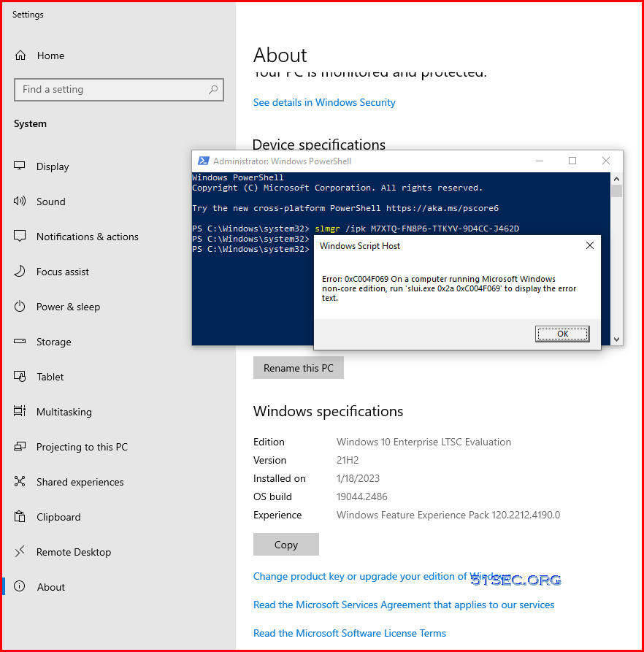Screen dimensions: 644x652
Task: Open Remote Desktop settings
Action: click(x=74, y=552)
